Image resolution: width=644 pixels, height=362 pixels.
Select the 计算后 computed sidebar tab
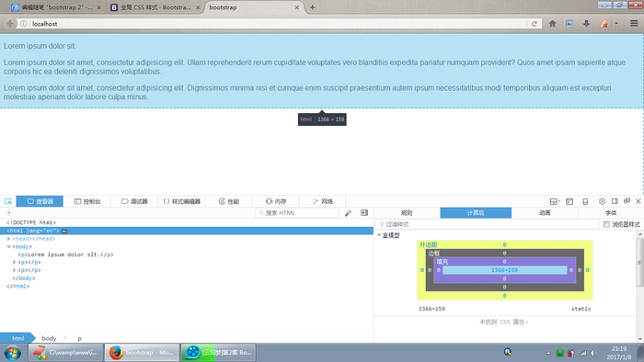click(x=476, y=213)
